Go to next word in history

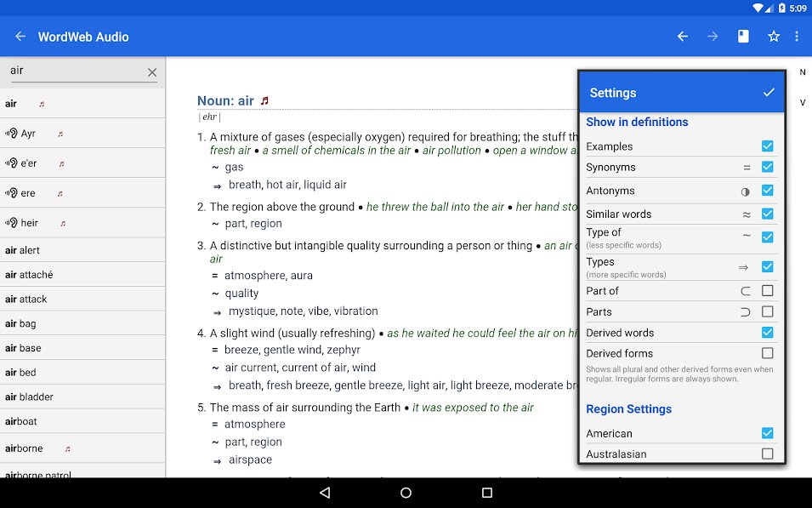click(x=713, y=37)
